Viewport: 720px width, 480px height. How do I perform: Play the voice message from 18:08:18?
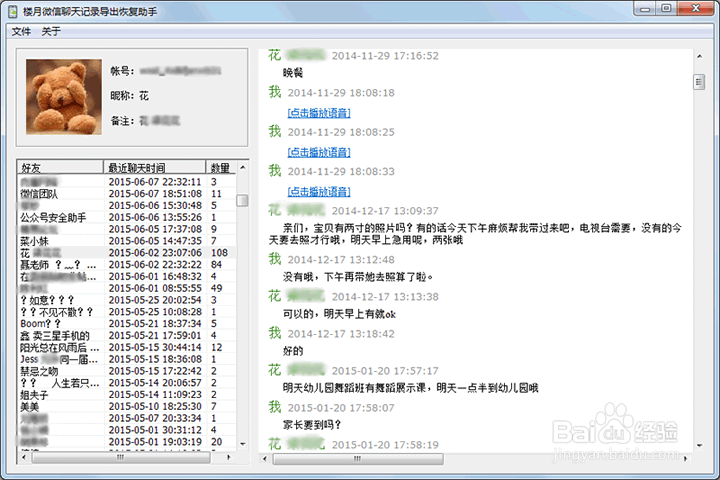(319, 113)
